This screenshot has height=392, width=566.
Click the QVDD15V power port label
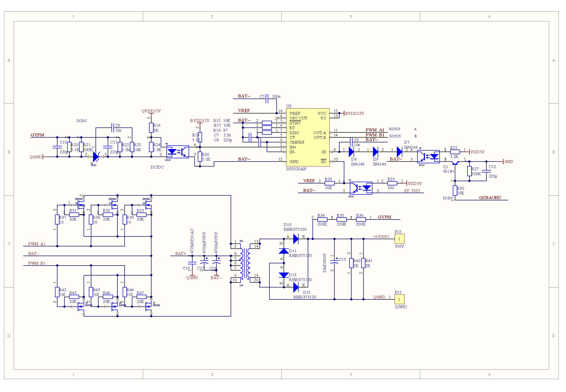click(x=151, y=111)
